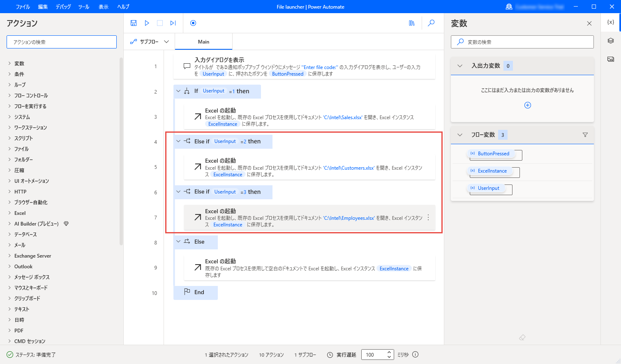Open the 表示 menu
Viewport: 621px width, 364px height.
tap(104, 7)
